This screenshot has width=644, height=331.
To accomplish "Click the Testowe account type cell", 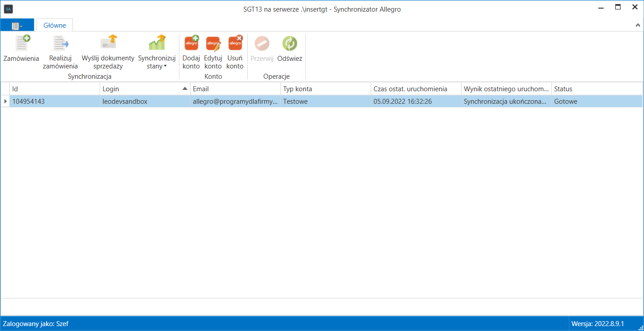I will click(326, 102).
